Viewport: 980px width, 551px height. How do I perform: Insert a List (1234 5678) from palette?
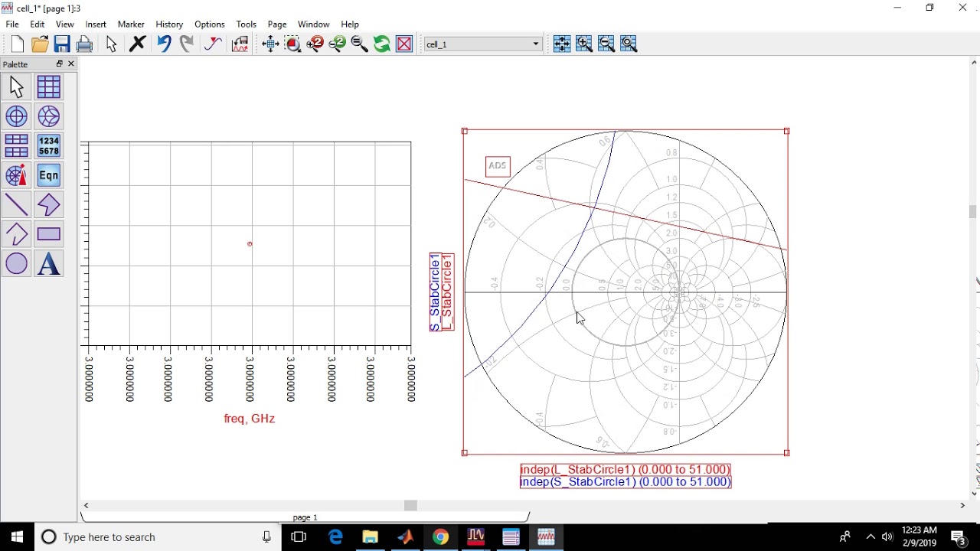(x=48, y=145)
